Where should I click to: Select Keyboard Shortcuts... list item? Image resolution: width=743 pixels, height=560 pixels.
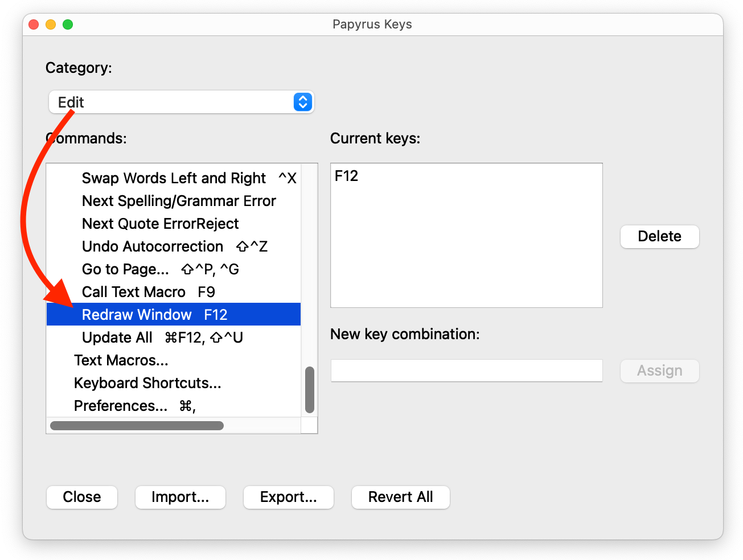click(174, 383)
